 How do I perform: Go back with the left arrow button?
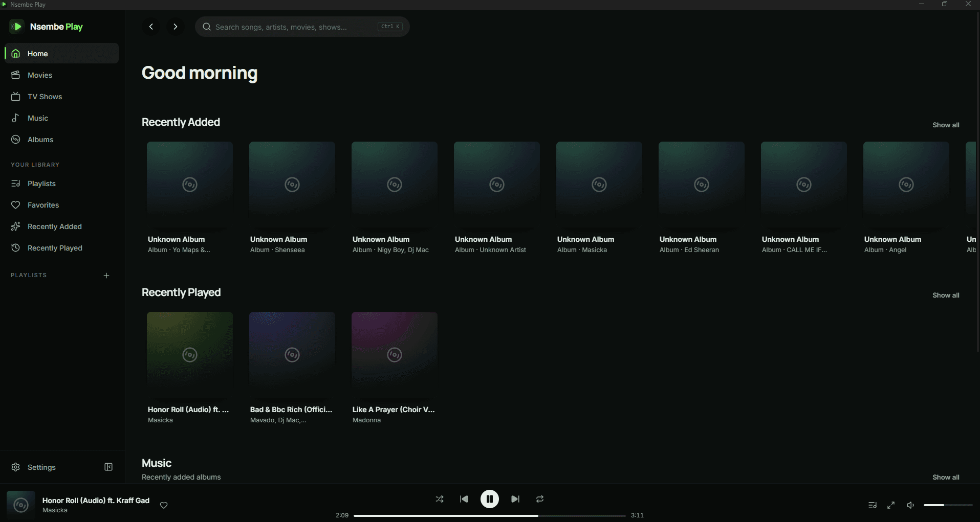(151, 27)
